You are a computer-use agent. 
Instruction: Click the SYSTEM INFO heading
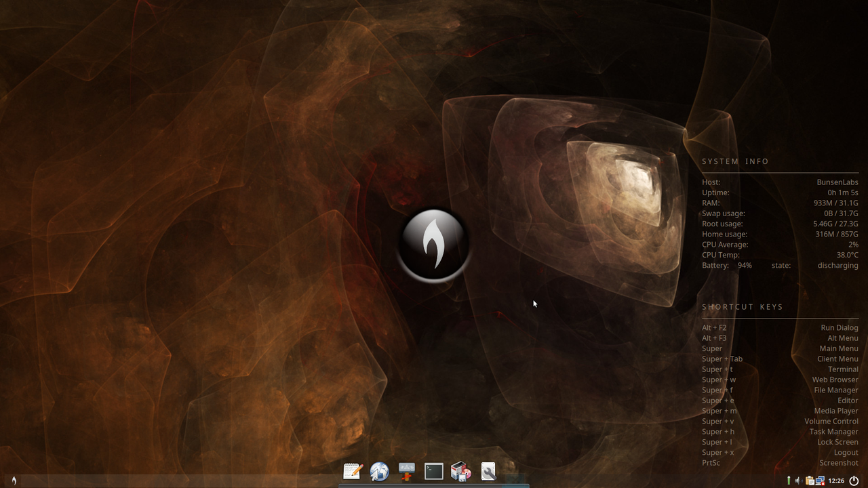735,161
